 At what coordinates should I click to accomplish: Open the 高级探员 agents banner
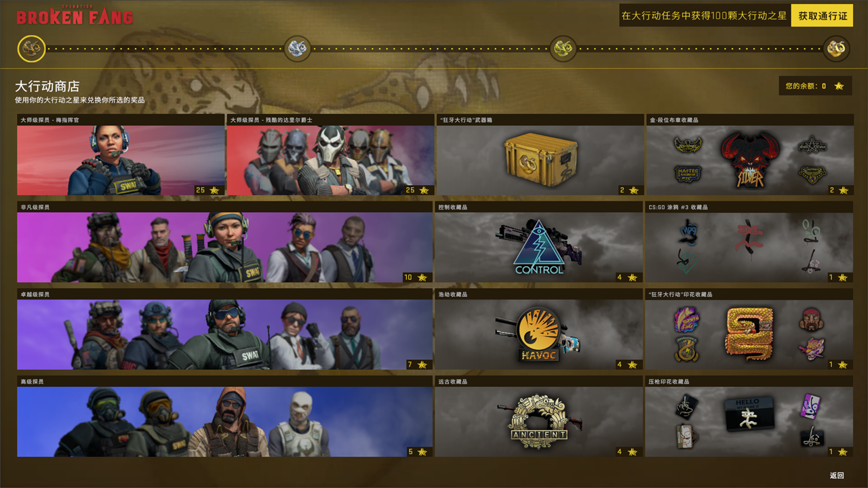[x=225, y=416]
